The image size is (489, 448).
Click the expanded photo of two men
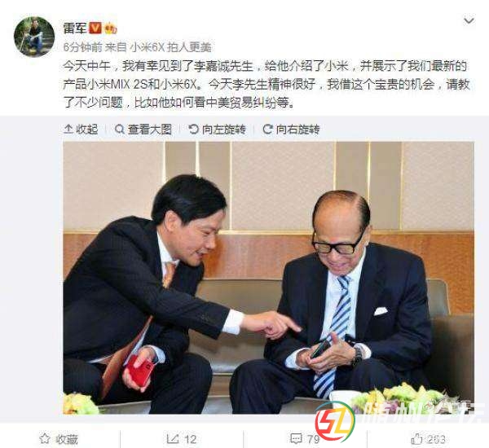268,278
